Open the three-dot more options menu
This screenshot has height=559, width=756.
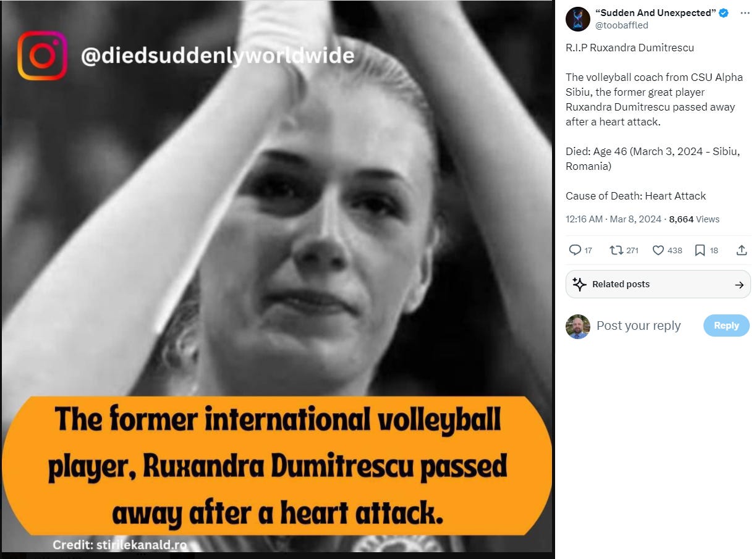pos(745,13)
